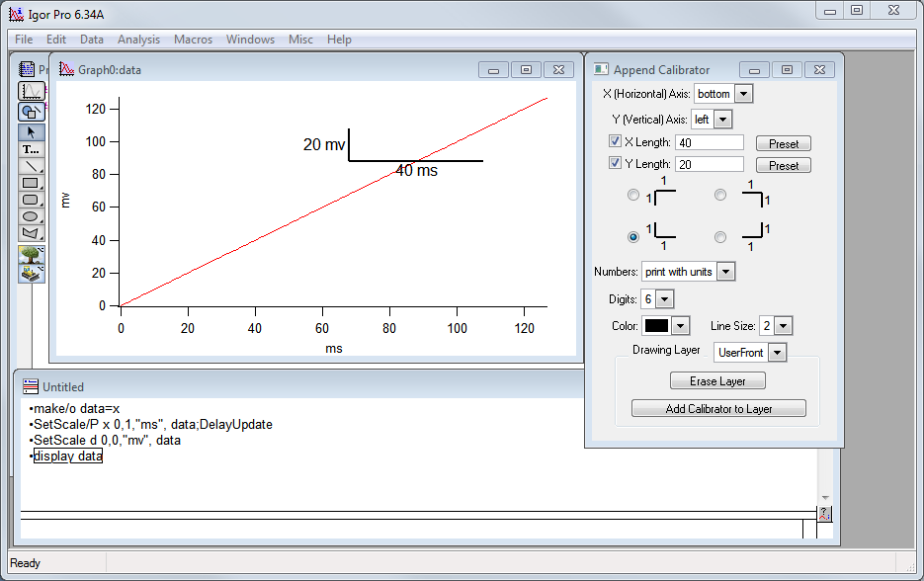Uncheck the X Length checkbox
924x581 pixels.
point(615,142)
